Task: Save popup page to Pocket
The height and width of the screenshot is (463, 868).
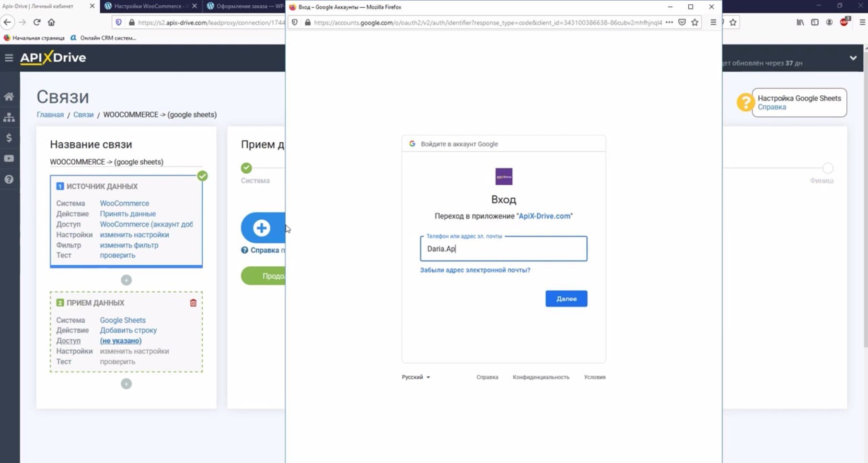Action: coord(682,22)
